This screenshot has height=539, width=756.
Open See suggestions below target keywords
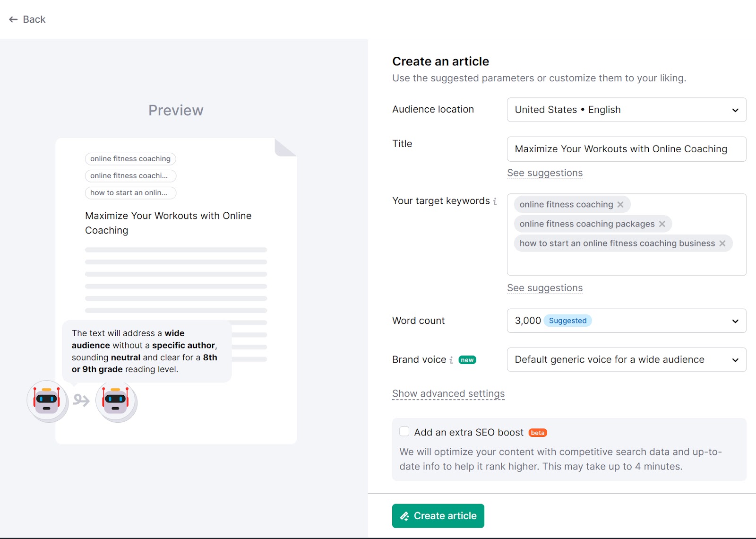[x=544, y=287]
